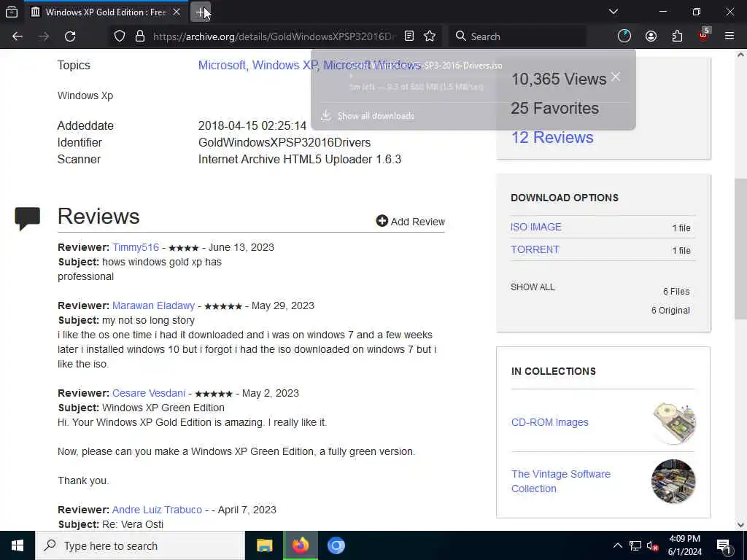The width and height of the screenshot is (747, 560).
Task: Open the Firefox account icon
Action: (651, 36)
